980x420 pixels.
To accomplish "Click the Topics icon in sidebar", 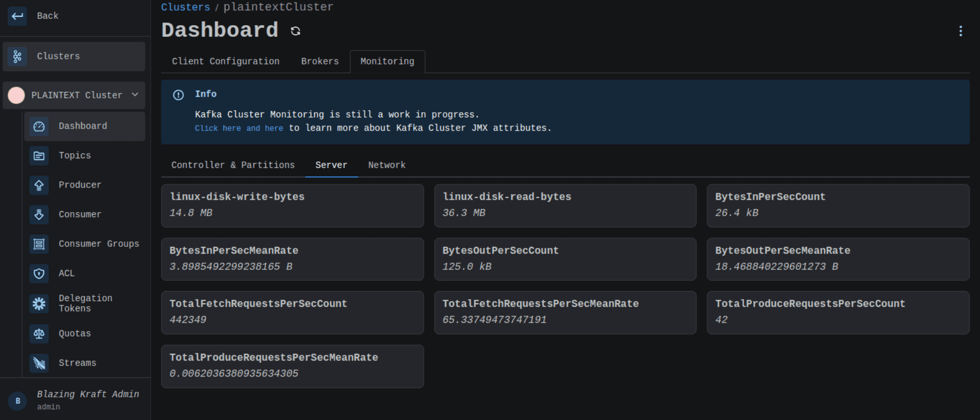I will coord(39,156).
